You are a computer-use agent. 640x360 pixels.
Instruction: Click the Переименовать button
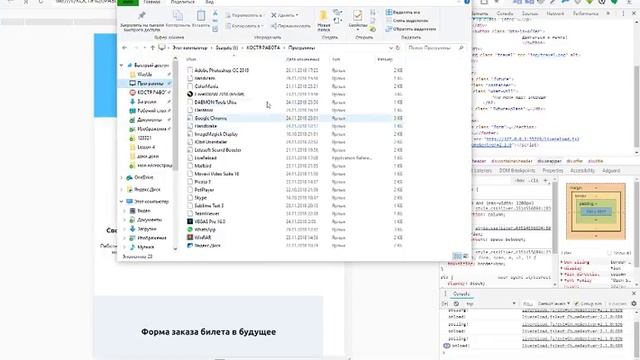coord(290,26)
